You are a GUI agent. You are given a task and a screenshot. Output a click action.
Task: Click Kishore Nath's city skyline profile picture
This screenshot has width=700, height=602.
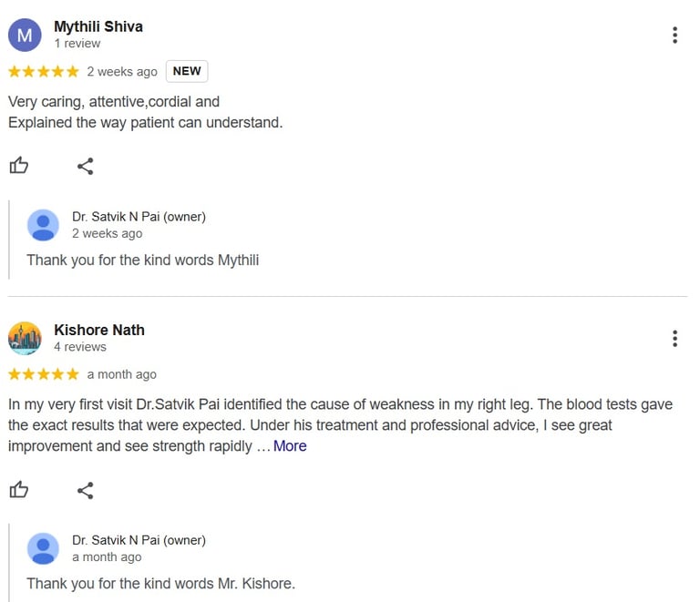point(25,339)
